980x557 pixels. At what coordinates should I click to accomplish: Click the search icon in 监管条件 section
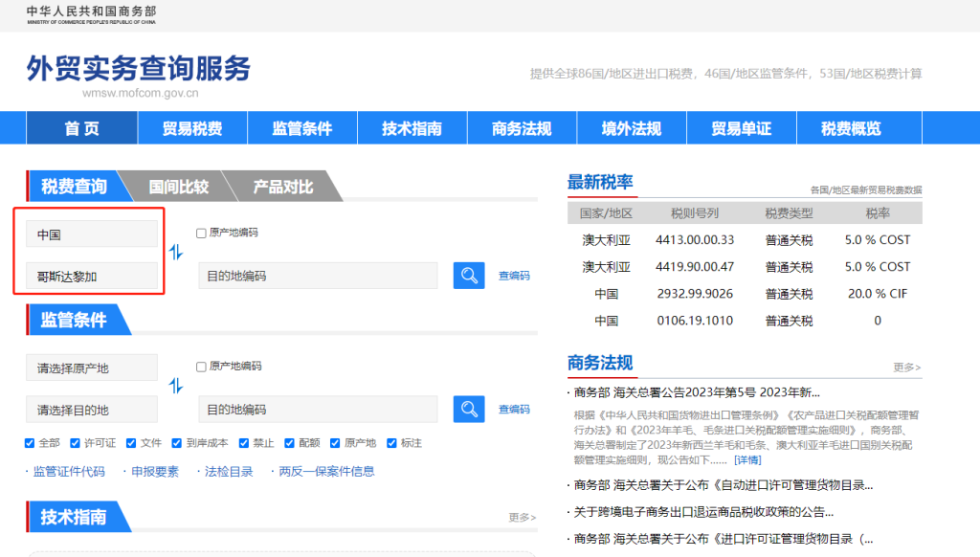coord(469,410)
